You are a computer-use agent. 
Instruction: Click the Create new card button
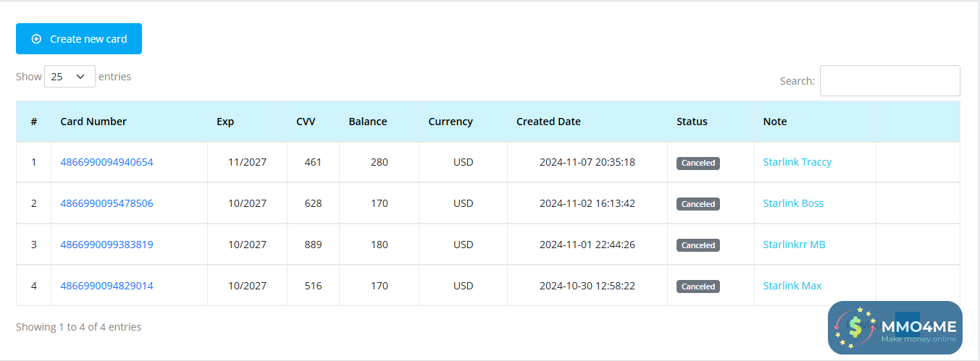click(x=79, y=39)
